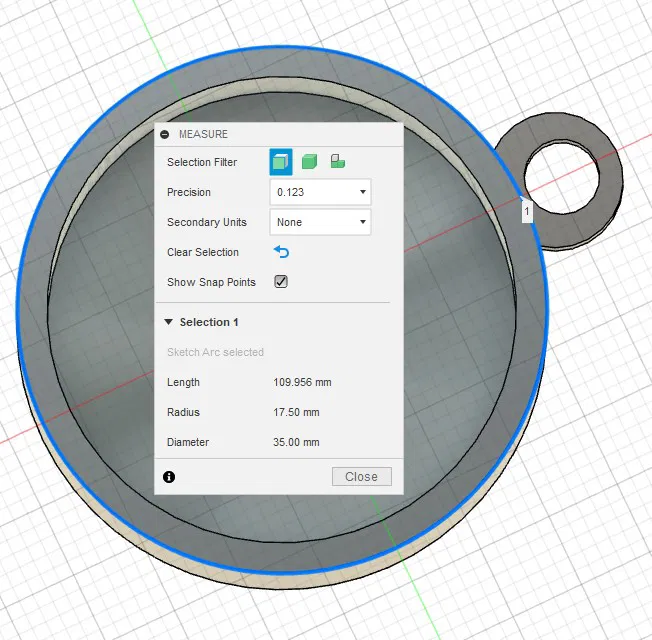652x640 pixels.
Task: Click the Clear Selection label
Action: coord(203,252)
